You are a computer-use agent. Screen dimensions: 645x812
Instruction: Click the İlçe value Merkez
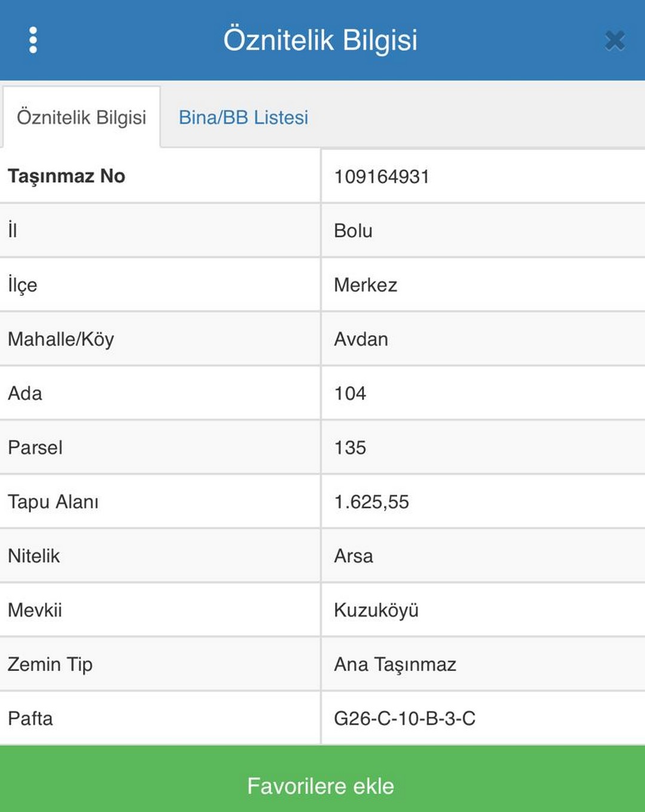click(x=365, y=285)
